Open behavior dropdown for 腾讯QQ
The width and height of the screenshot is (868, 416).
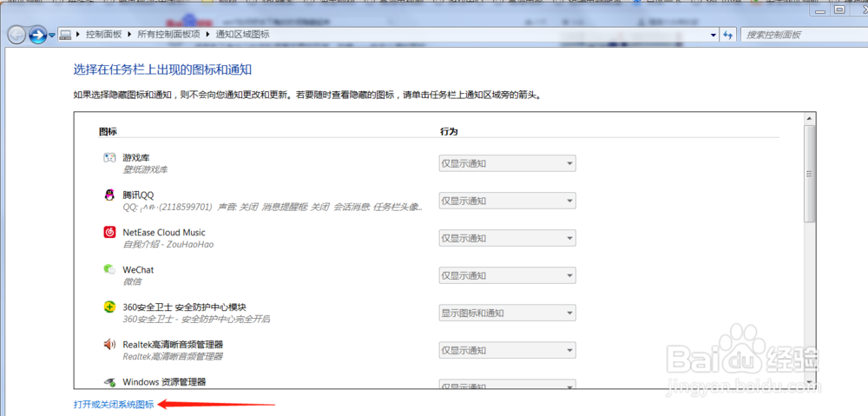508,201
